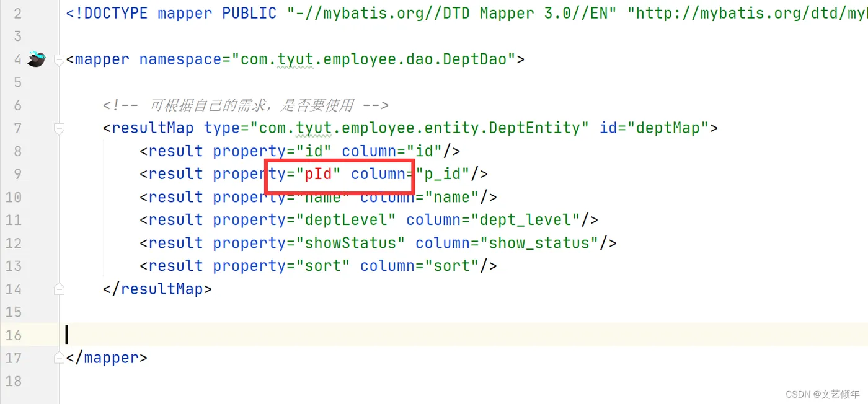Click line number 18 in gutter
This screenshot has height=404, width=868.
(x=12, y=380)
